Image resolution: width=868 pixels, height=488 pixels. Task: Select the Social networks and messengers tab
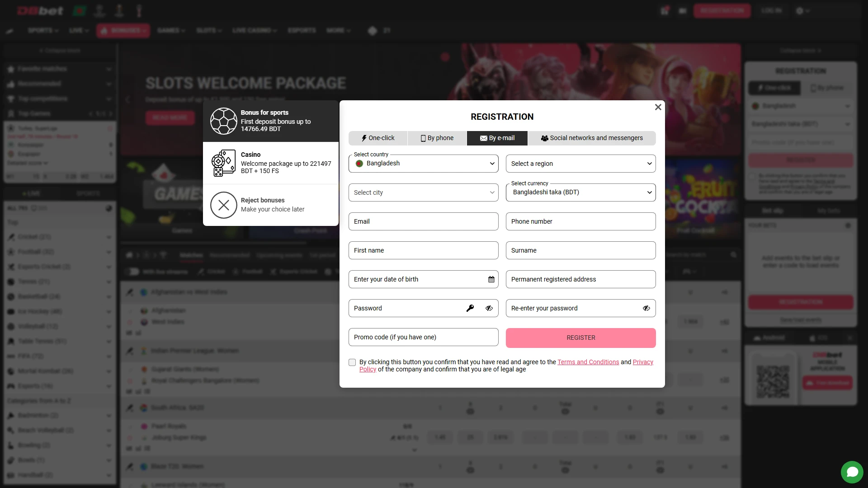point(593,138)
